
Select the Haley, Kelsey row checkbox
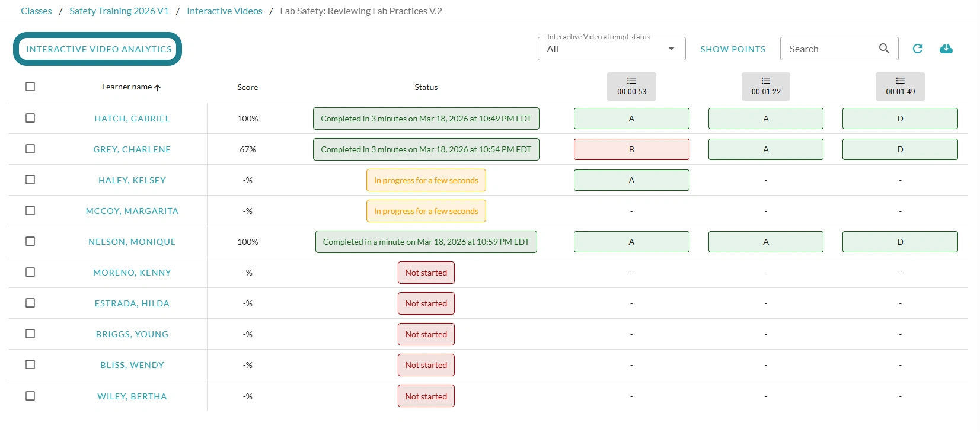[30, 180]
